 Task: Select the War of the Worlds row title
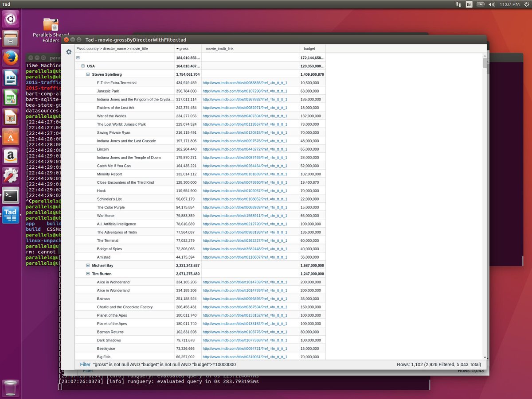[x=112, y=116]
